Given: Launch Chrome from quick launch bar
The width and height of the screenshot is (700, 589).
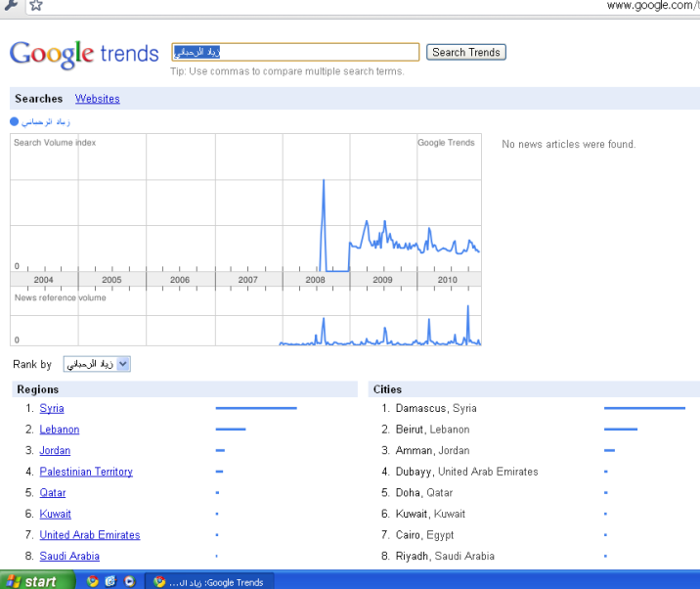Looking at the screenshot, I should (92, 581).
